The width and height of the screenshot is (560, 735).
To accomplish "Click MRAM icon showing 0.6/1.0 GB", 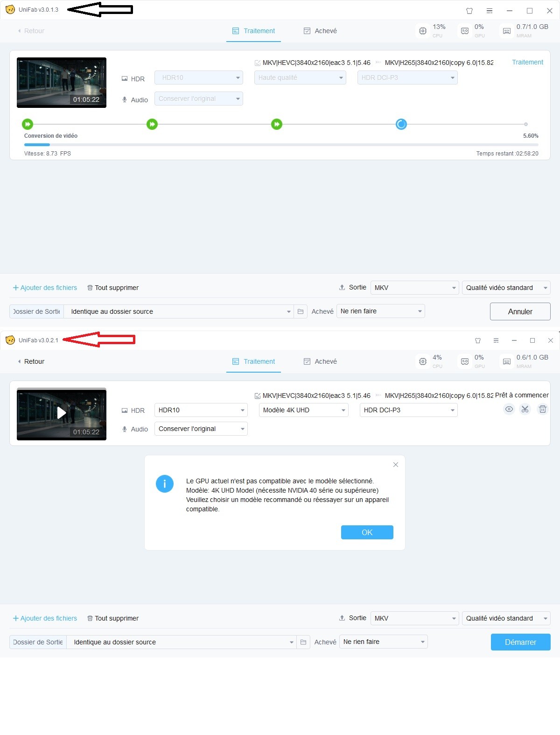I will [x=507, y=361].
